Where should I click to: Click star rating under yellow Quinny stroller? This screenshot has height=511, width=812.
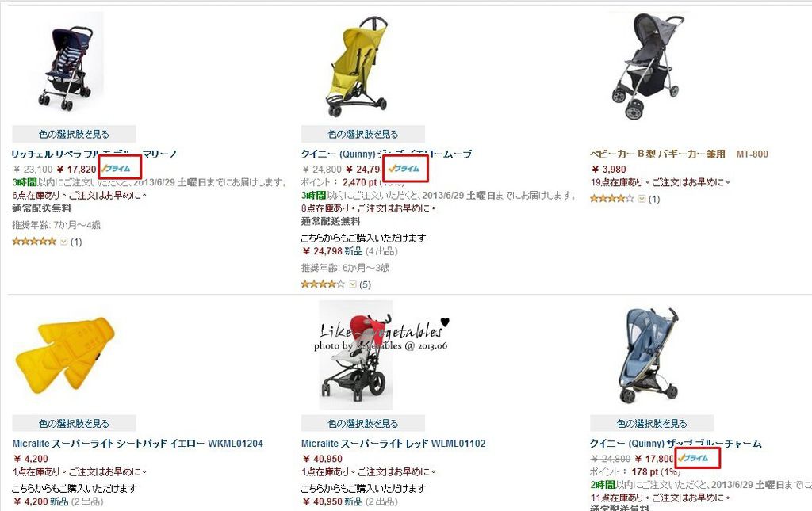tap(323, 284)
